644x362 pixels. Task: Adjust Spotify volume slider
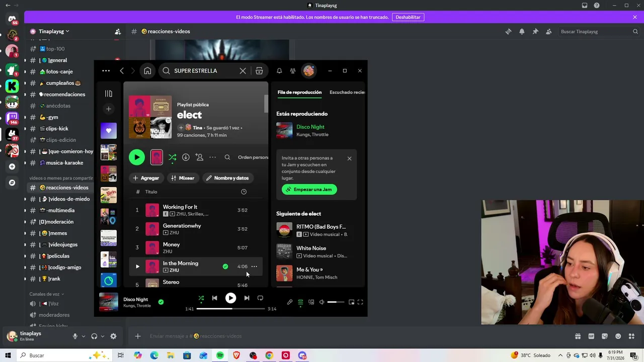[336, 302]
